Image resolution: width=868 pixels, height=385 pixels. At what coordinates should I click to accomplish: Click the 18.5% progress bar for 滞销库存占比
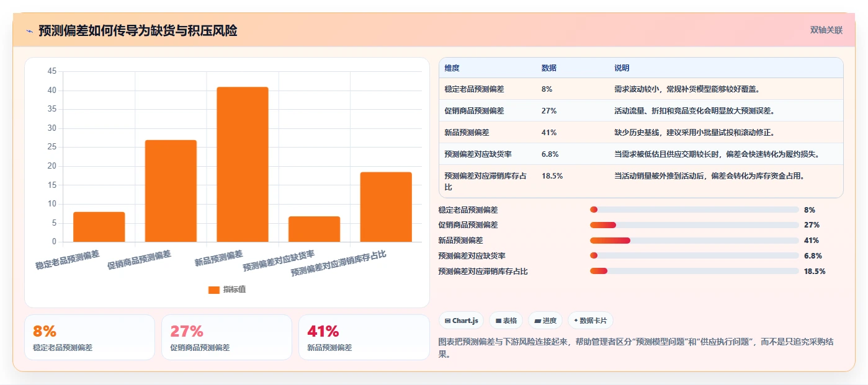click(694, 271)
